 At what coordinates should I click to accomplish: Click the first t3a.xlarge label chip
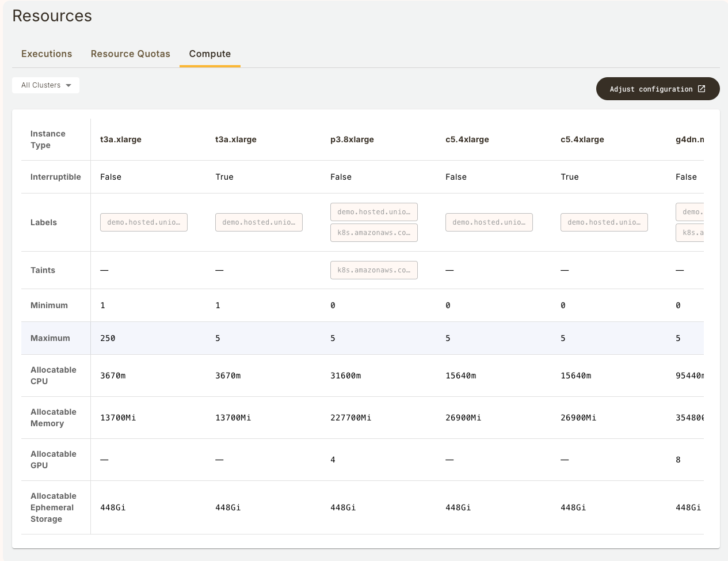pos(143,222)
